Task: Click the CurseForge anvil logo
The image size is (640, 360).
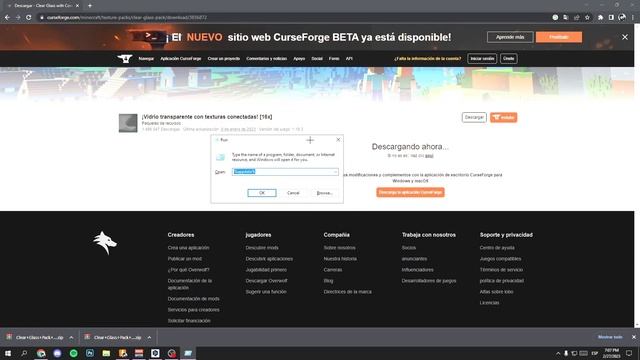Action: 125,58
